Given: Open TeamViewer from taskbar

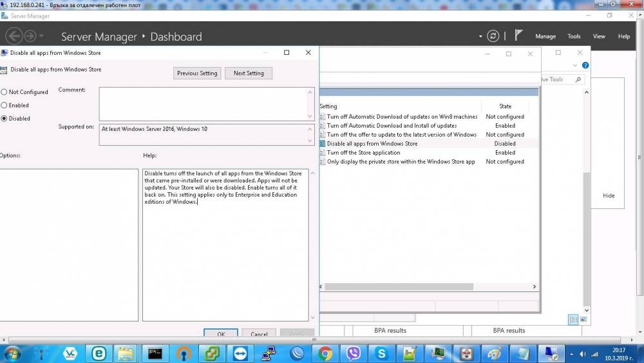Looking at the screenshot, I should point(240,353).
